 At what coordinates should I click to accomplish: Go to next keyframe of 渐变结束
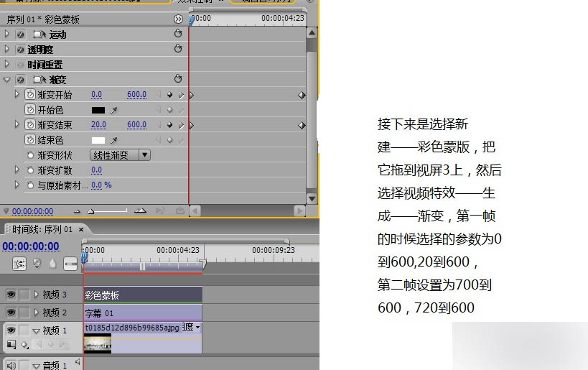click(181, 125)
